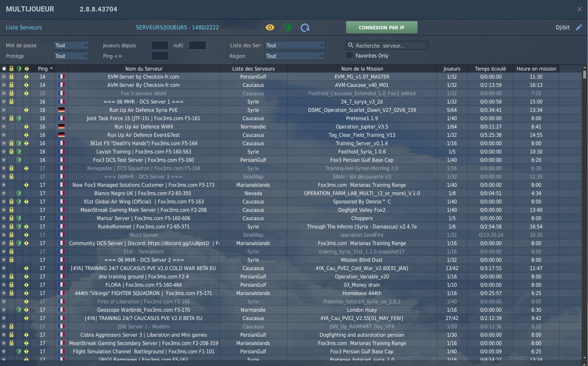Click the green shield filter icon in header

(x=287, y=27)
